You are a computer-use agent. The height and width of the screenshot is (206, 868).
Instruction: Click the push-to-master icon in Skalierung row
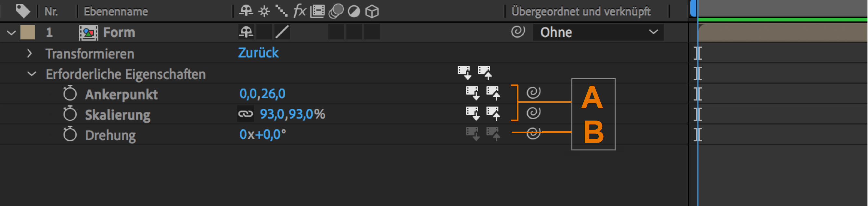point(493,113)
